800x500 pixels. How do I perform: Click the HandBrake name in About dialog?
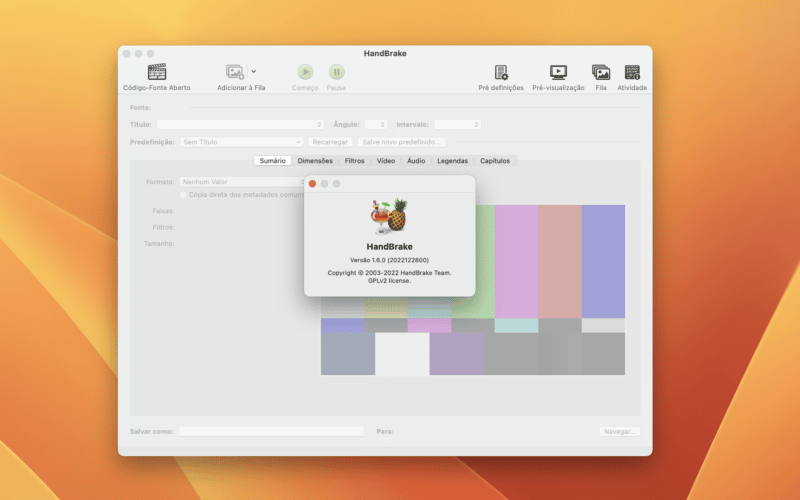click(x=389, y=246)
